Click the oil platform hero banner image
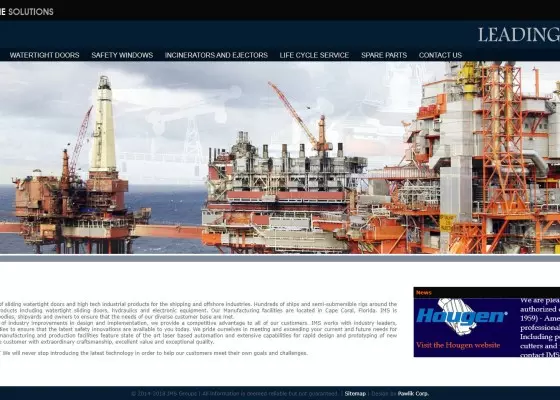The image size is (560, 400). click(x=280, y=158)
